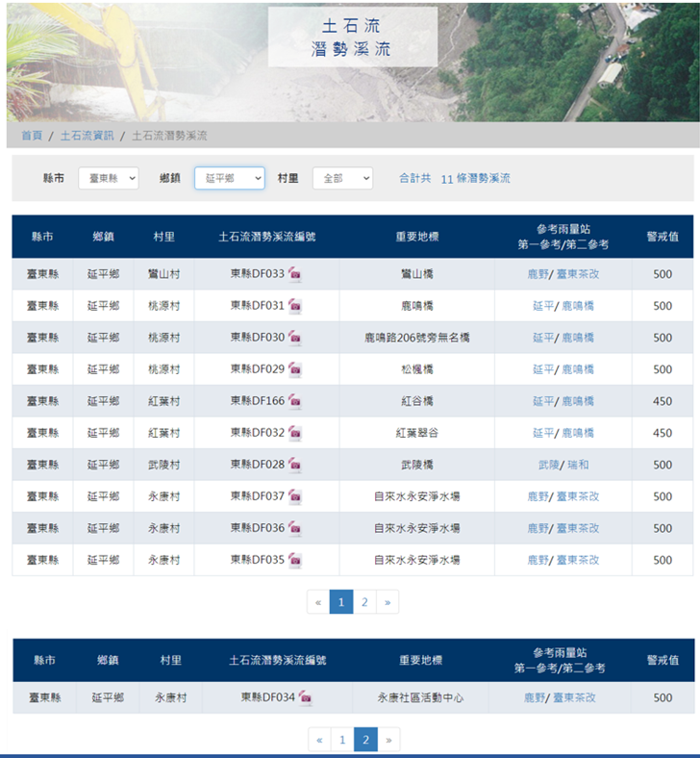This screenshot has height=758, width=700.
Task: Go to 首頁 breadcrumb link
Action: coord(32,136)
